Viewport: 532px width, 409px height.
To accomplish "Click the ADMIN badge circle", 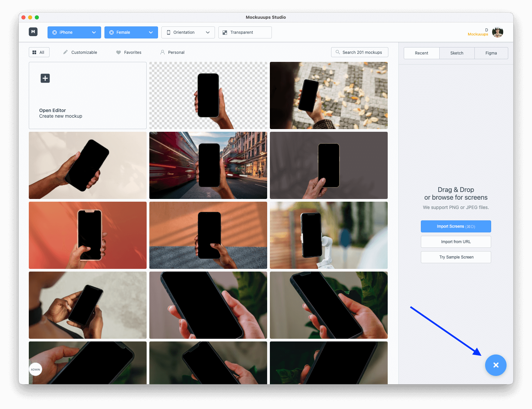I will pyautogui.click(x=35, y=370).
